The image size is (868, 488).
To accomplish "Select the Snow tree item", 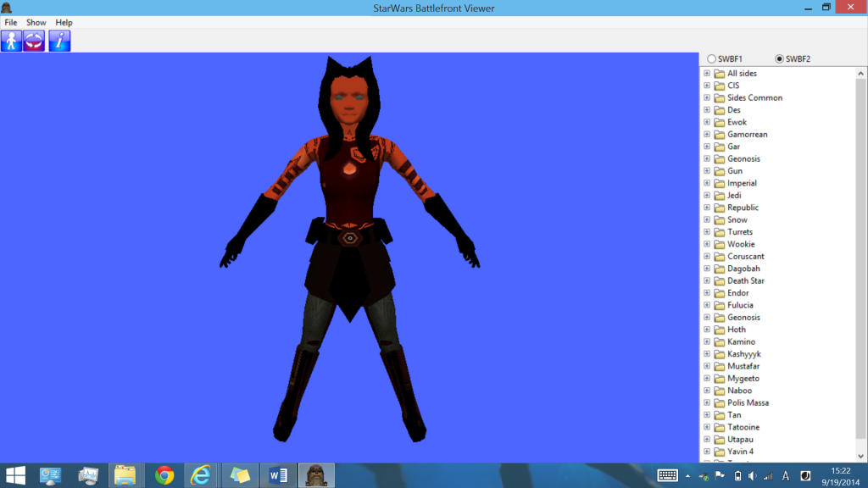I will (737, 219).
